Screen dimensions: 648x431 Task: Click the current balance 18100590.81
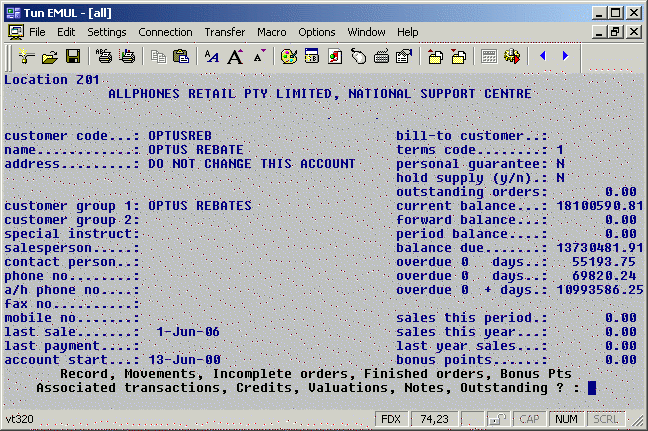click(x=600, y=206)
